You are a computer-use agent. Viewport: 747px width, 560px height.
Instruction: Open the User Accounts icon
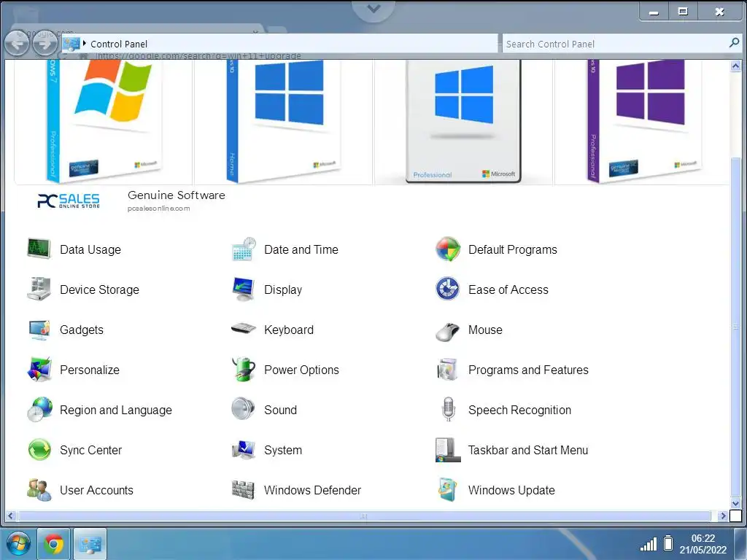click(39, 490)
